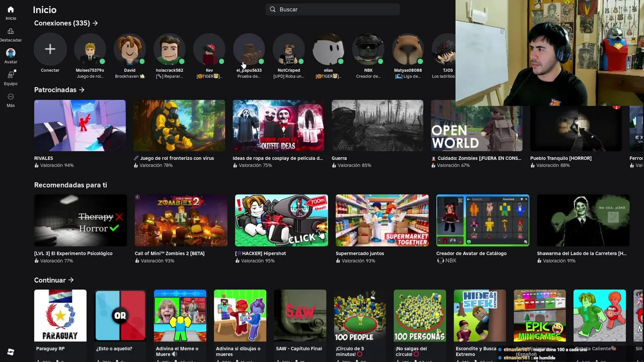Viewport: 644px width, 362px height.
Task: Open Supermercado juntos thumbnail
Action: [382, 220]
